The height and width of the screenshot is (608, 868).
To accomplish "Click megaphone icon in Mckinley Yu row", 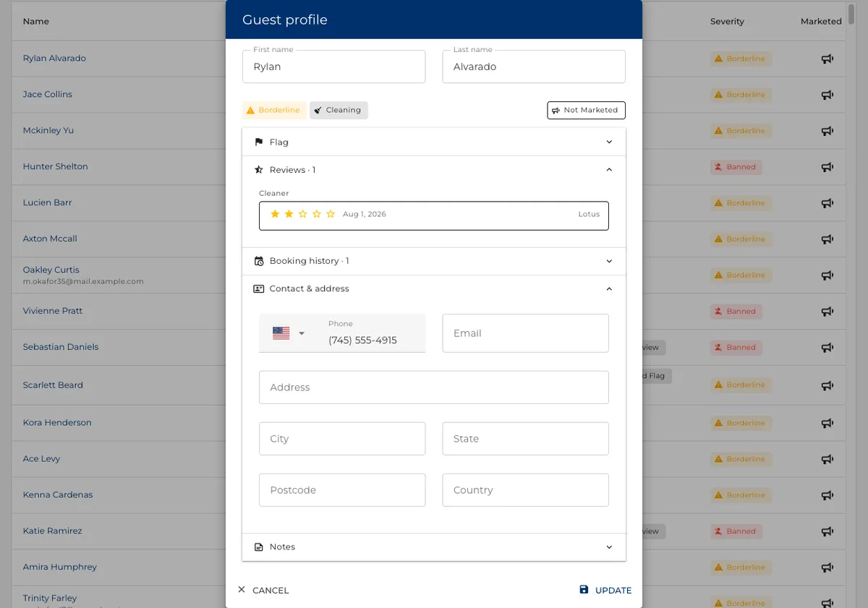I will pyautogui.click(x=827, y=131).
